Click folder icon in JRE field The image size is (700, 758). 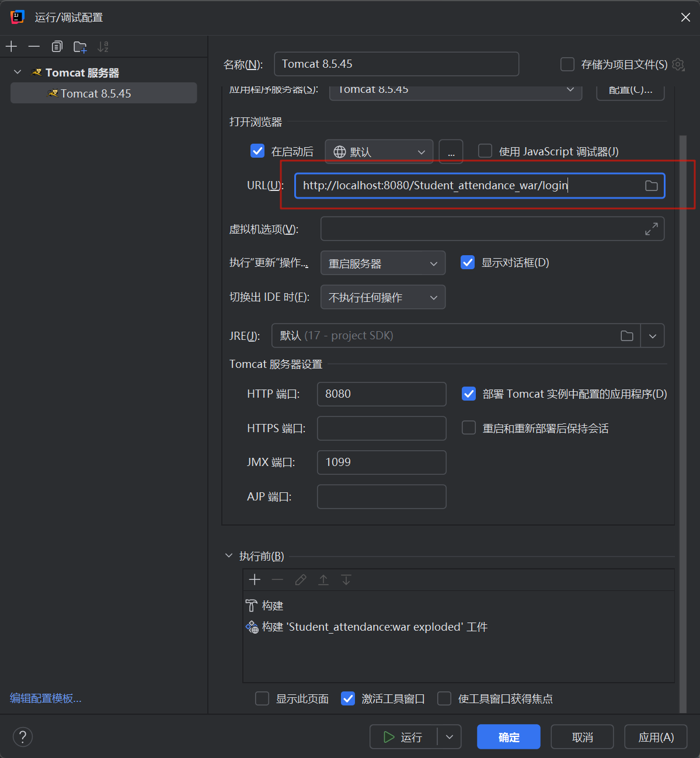tap(626, 336)
